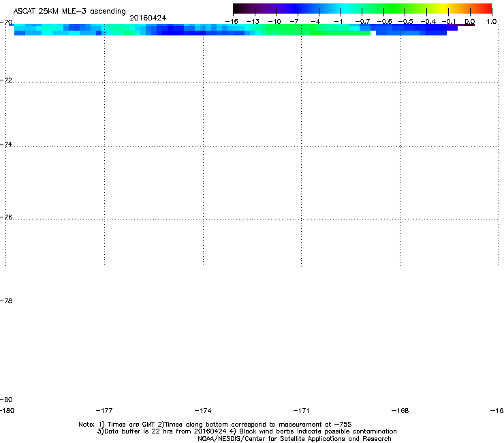This screenshot has width=504, height=443.
Task: Click the '-174' longitude axis label
Action: (x=203, y=410)
